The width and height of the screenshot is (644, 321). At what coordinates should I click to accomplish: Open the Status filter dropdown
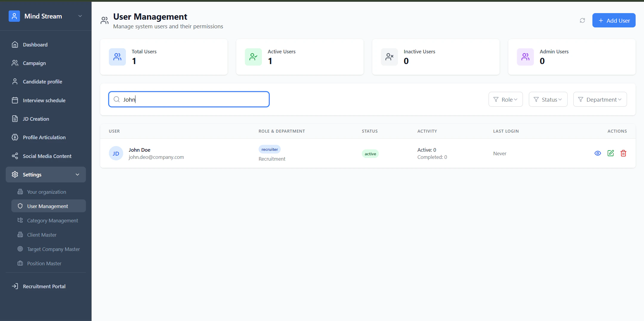coord(548,100)
